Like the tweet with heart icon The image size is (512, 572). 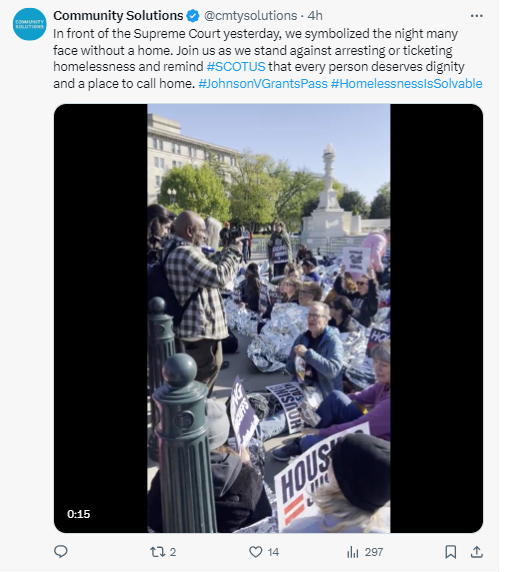255,552
